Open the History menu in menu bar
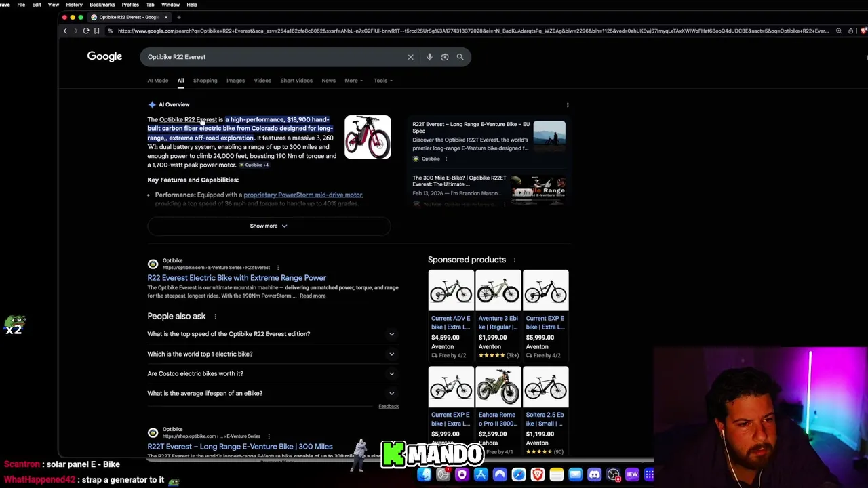868x488 pixels. 74,5
